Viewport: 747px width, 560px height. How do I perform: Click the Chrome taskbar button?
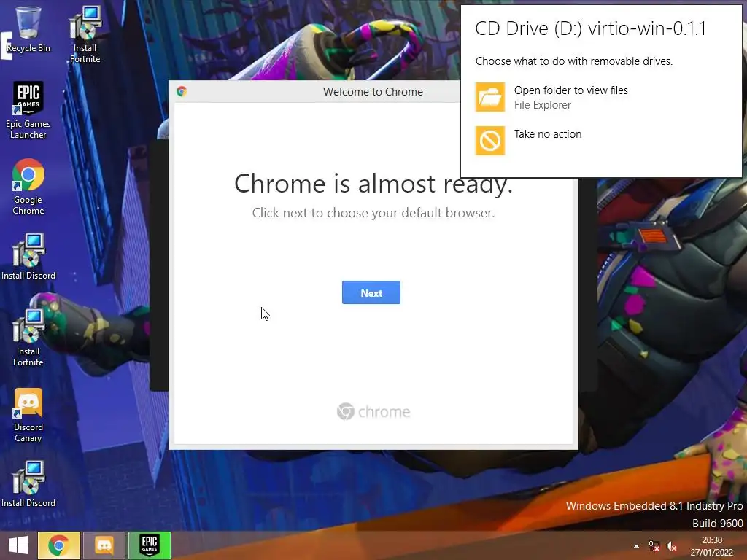pos(58,545)
